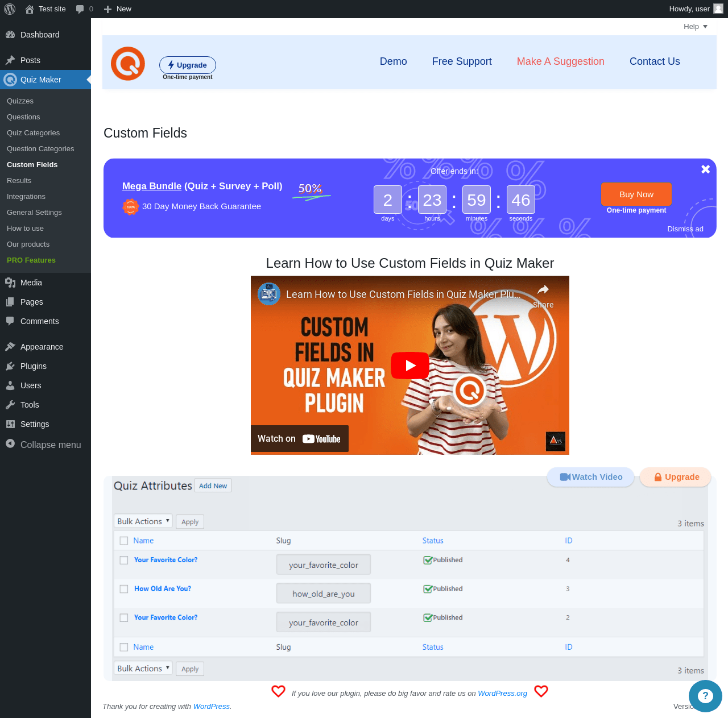Click Dismiss ad link
The width and height of the screenshot is (728, 718).
(x=685, y=229)
